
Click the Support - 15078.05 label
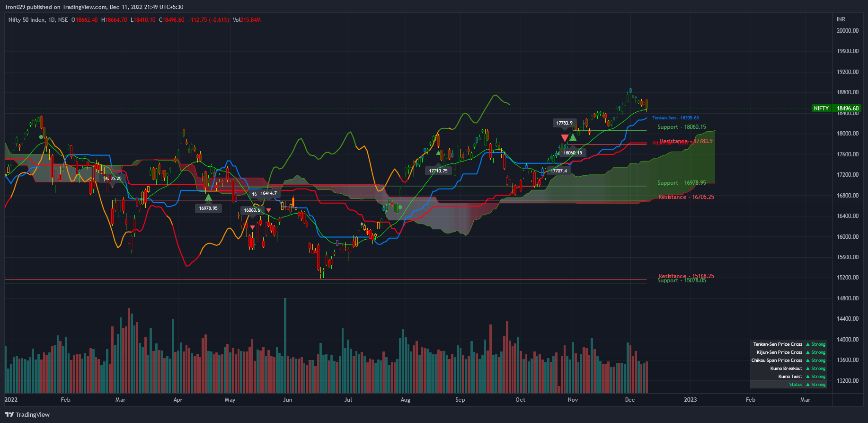click(682, 280)
